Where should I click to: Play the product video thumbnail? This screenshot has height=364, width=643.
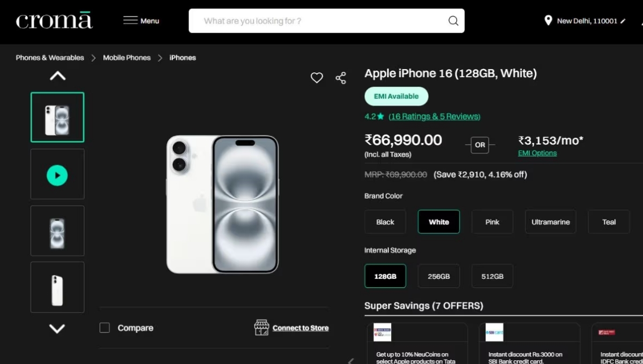[x=57, y=174]
